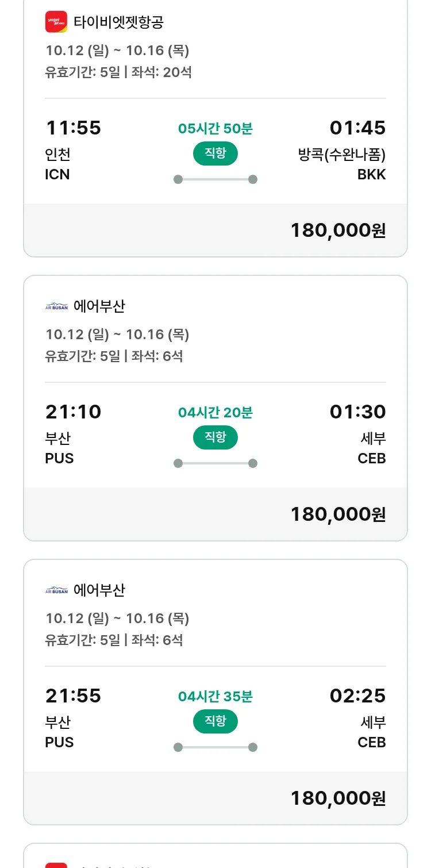
Task: Open the 180,000원 fare for the Bangkok flight
Action: (x=338, y=230)
